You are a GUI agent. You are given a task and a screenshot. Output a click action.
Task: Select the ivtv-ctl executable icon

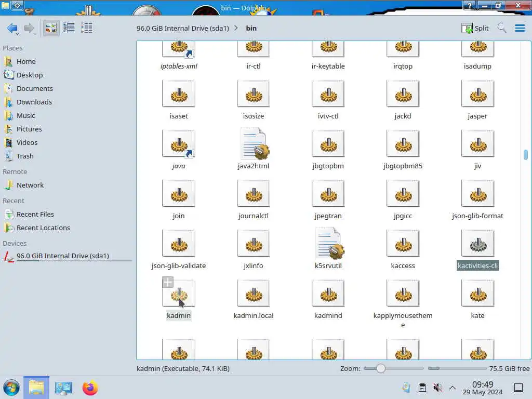[328, 94]
